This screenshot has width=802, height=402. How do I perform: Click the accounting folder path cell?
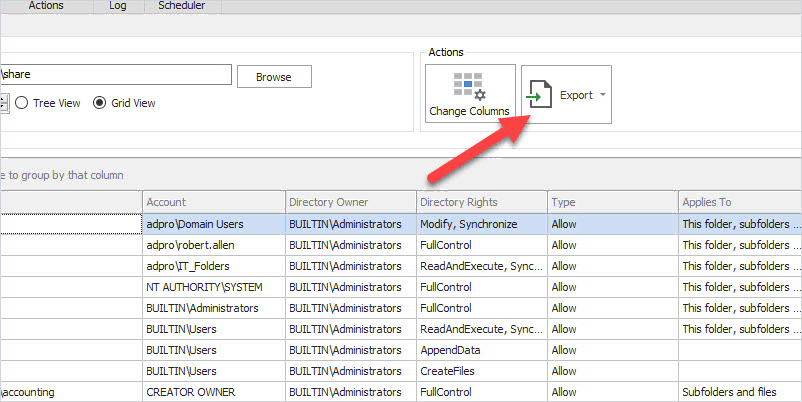point(71,392)
